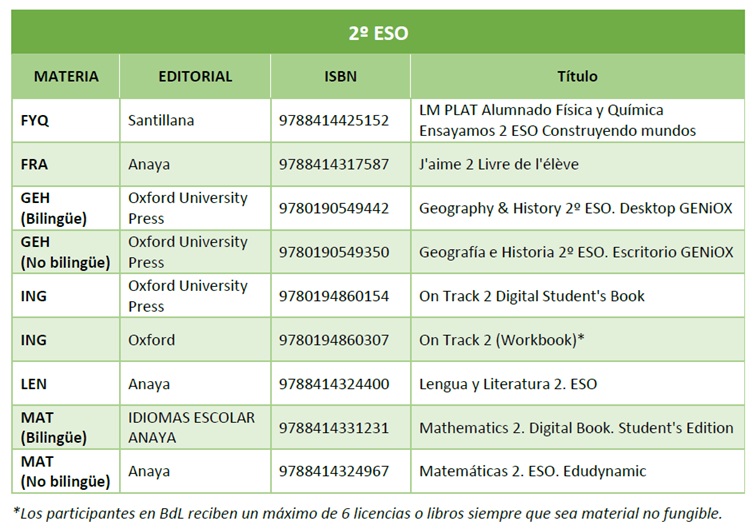Screen dimensions: 753x529
Task: Click the Título column header
Action: tap(577, 76)
